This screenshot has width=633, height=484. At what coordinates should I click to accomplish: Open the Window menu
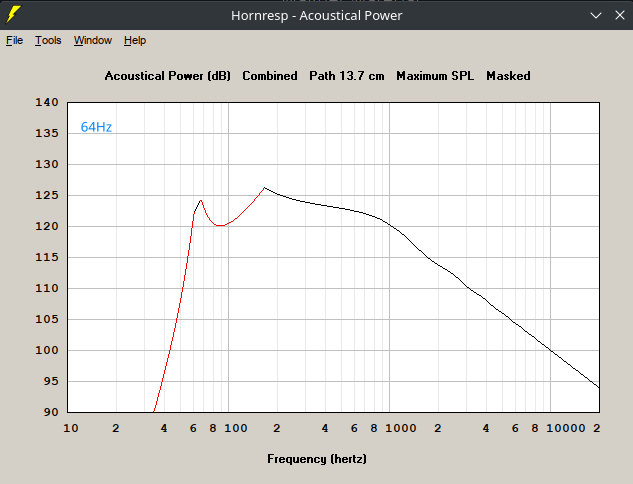pyautogui.click(x=92, y=40)
